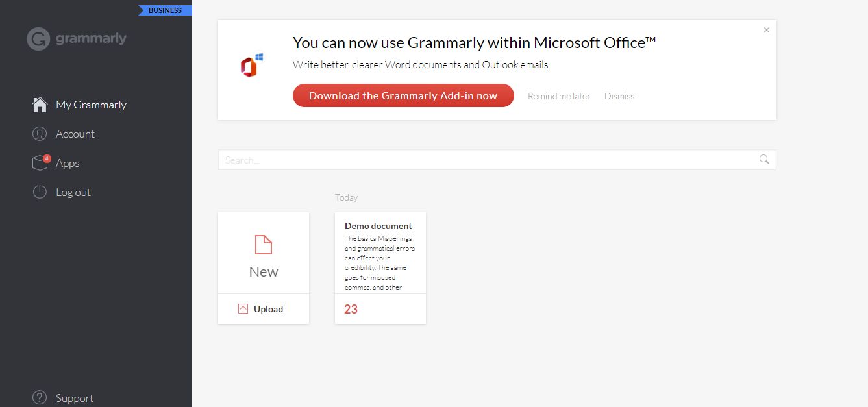Image resolution: width=868 pixels, height=407 pixels.
Task: Dismiss the Office add-in promotion
Action: coord(619,96)
